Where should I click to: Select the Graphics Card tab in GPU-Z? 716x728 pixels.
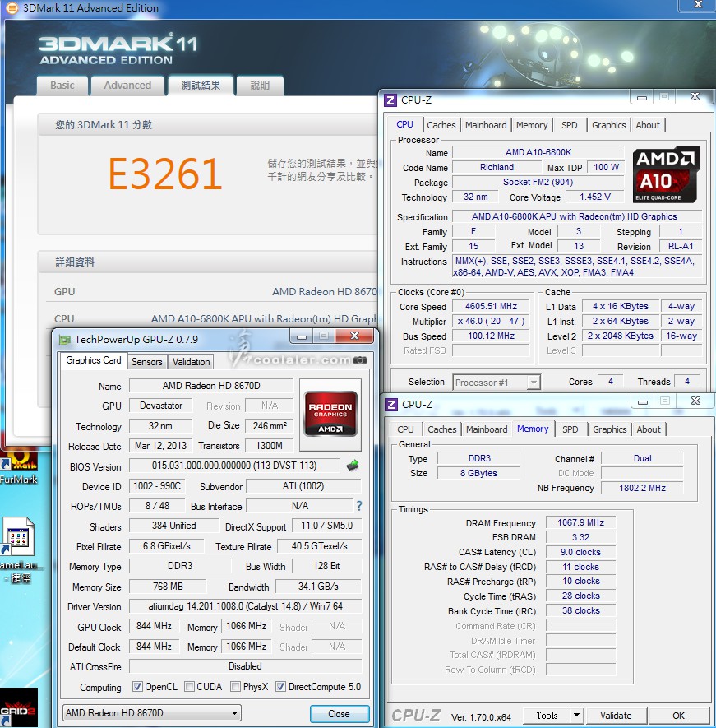click(x=93, y=360)
